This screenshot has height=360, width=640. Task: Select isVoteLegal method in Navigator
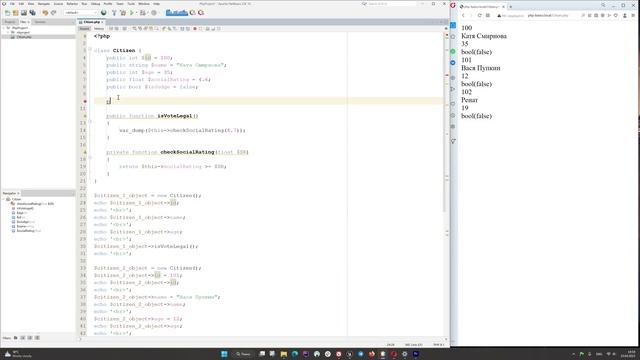click(25, 208)
